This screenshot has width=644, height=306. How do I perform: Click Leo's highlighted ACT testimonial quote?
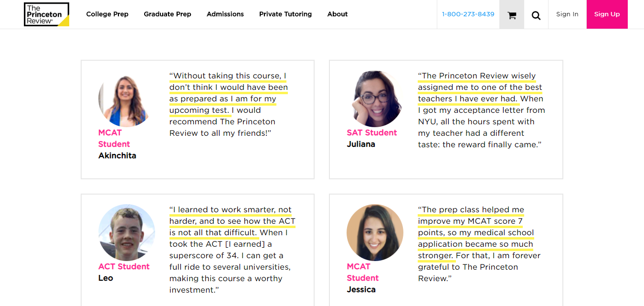232,221
